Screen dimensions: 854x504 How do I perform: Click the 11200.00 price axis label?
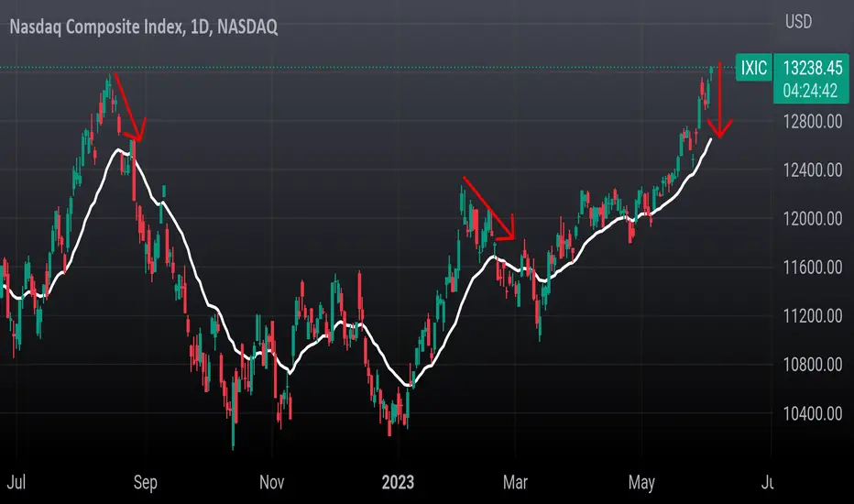tap(813, 316)
